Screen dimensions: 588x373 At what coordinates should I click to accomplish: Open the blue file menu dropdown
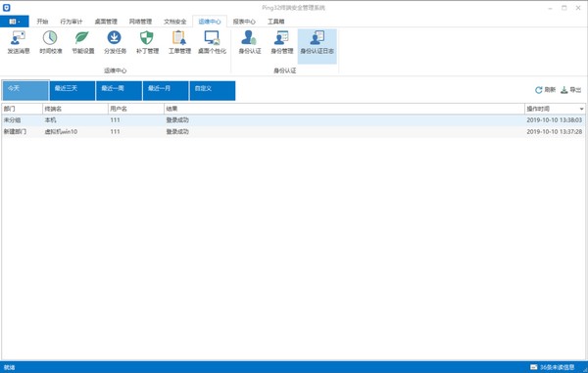click(15, 22)
